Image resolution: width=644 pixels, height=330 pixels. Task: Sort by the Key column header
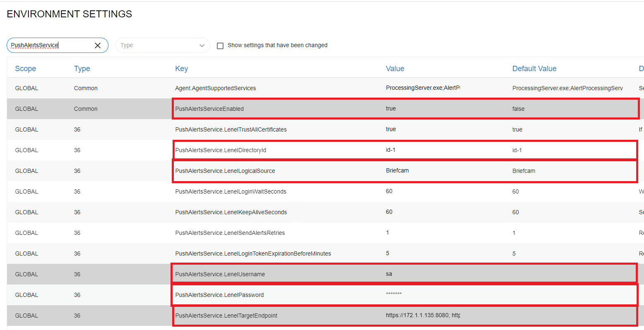click(182, 69)
